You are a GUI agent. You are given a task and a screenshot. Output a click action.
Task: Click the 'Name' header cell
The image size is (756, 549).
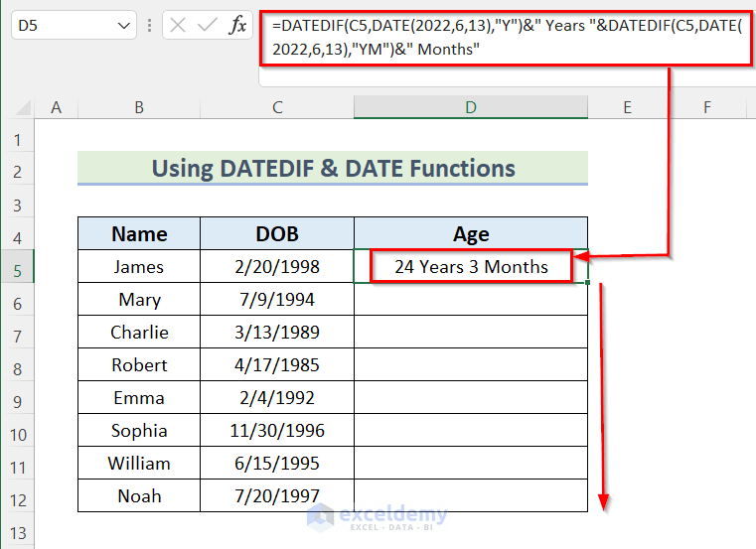pos(139,233)
